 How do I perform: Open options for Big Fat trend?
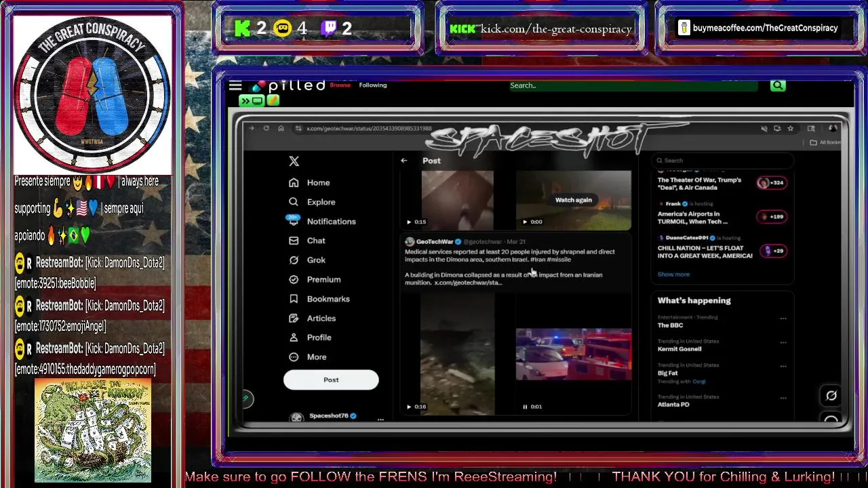[x=783, y=367]
